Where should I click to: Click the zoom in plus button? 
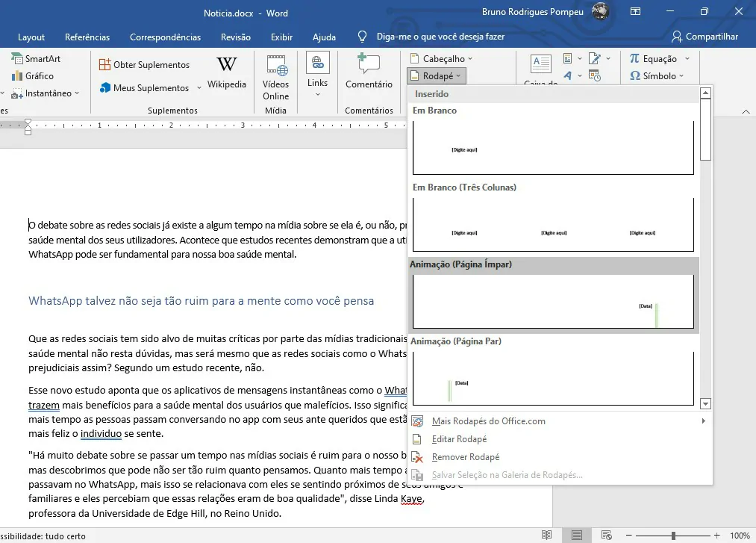pos(717,536)
